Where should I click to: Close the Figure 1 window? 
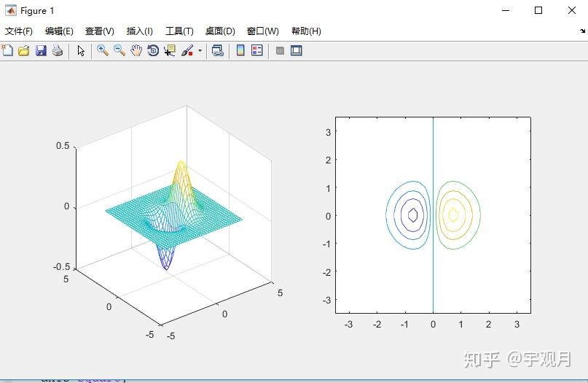click(571, 10)
